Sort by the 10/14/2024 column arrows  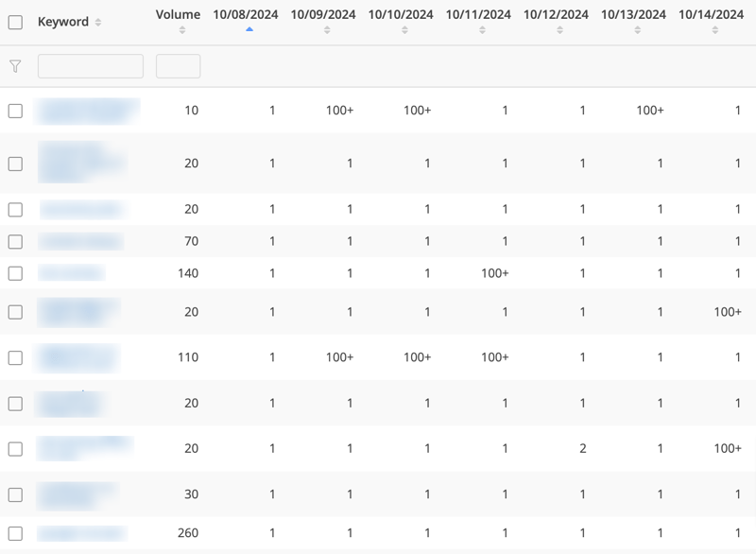point(714,30)
